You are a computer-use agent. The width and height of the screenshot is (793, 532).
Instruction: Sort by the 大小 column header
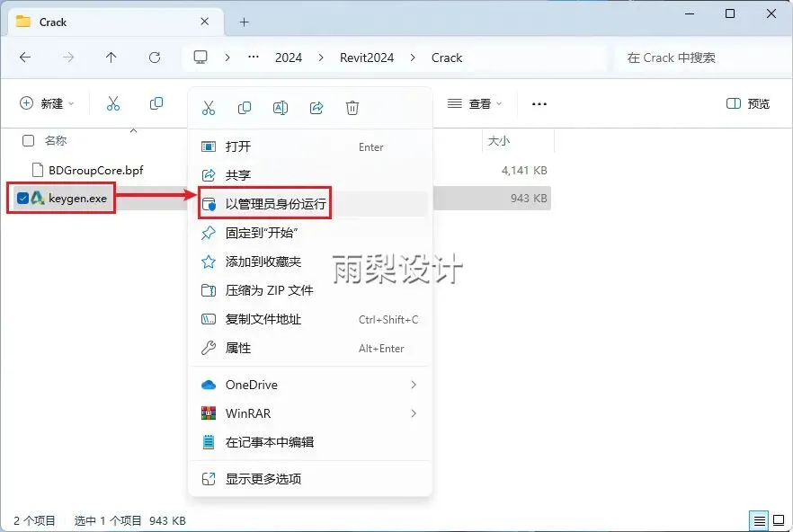tap(499, 140)
